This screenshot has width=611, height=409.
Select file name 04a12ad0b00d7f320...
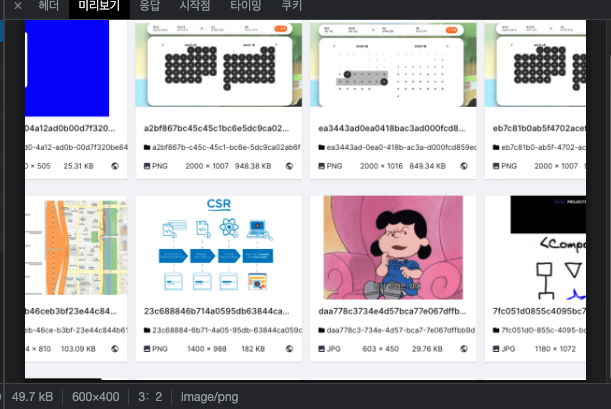point(70,128)
